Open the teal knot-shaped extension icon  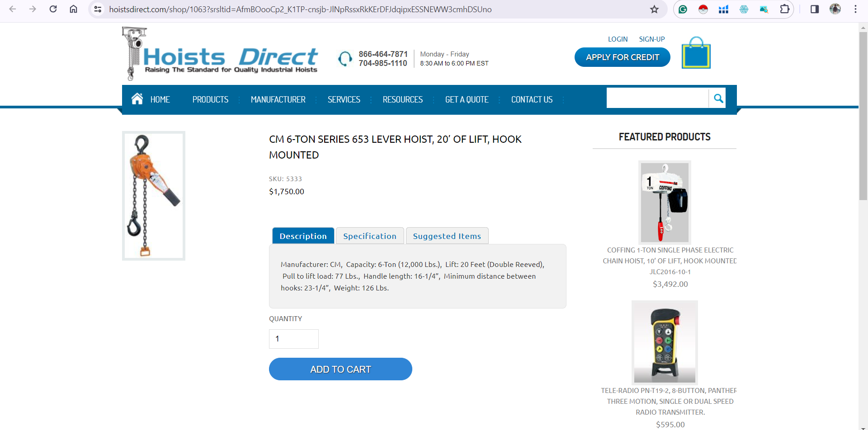tap(744, 9)
